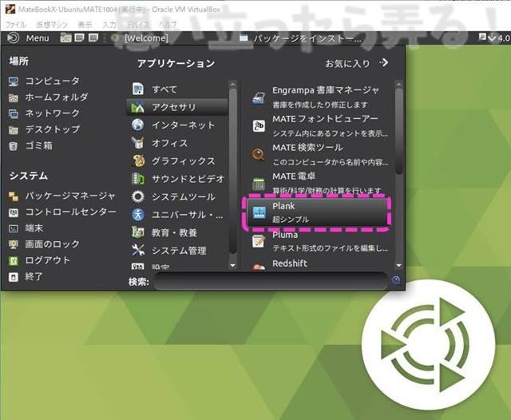
Task: Click the application list scrollbar down arrow
Action: tap(399, 266)
